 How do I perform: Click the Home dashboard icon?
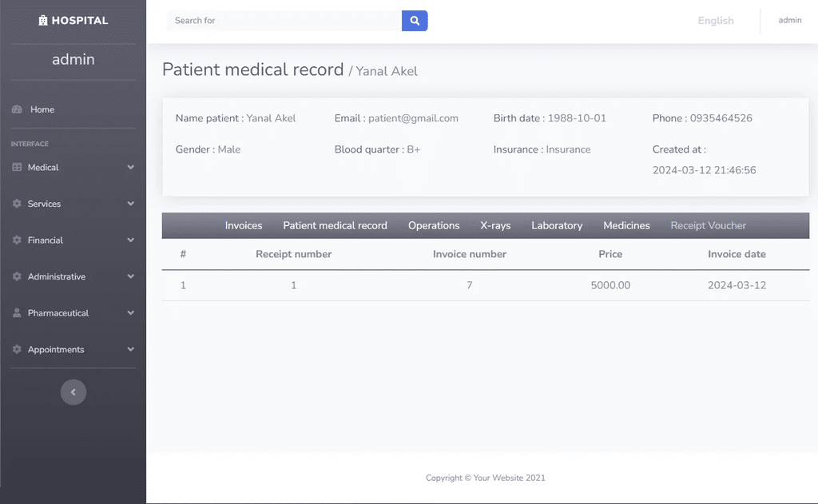[18, 109]
